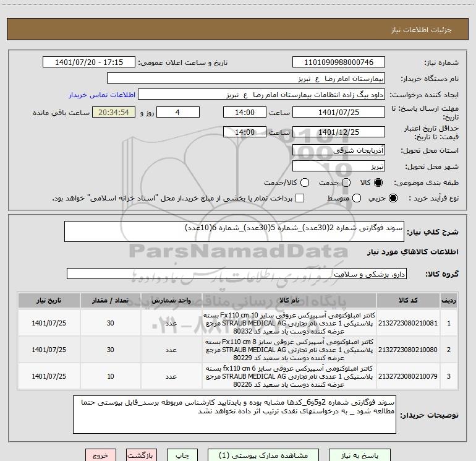Image resolution: width=476 pixels, height=461 pixels.
Task: Click the product group field دارو، پزشکی و سلامت
Action: tap(237, 274)
